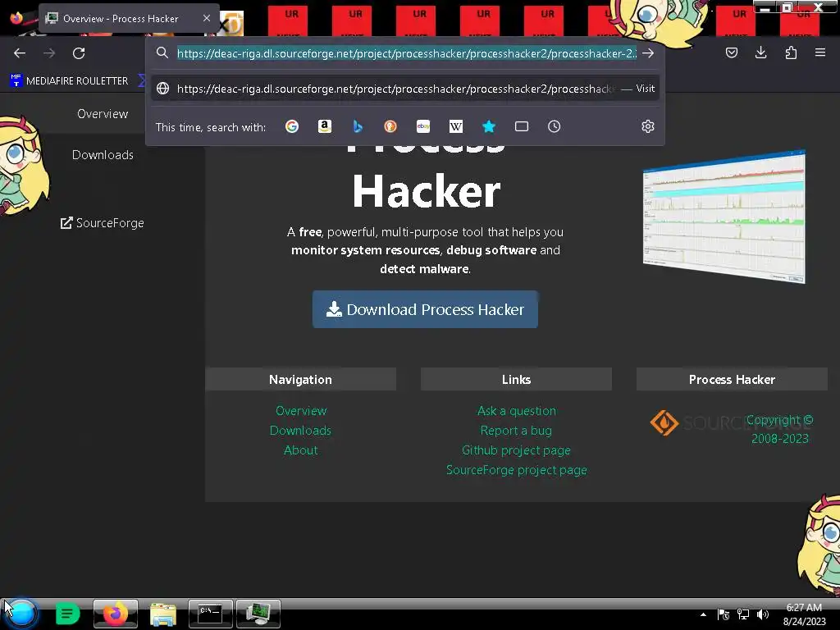
Task: Follow the footer About link
Action: 300,450
